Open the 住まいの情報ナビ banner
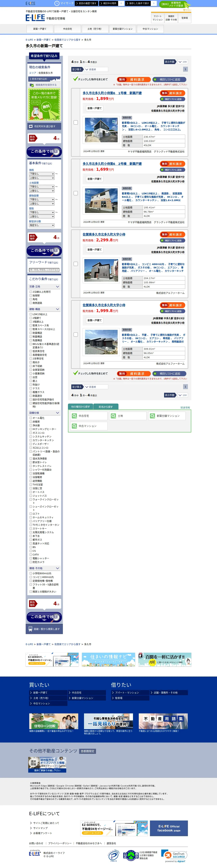This screenshot has width=217, height=868. (108, 659)
